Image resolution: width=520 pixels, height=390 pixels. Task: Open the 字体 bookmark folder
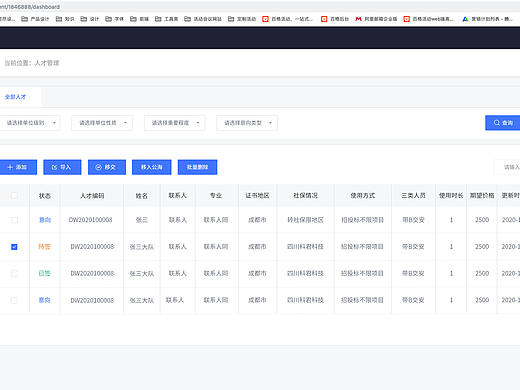click(114, 19)
